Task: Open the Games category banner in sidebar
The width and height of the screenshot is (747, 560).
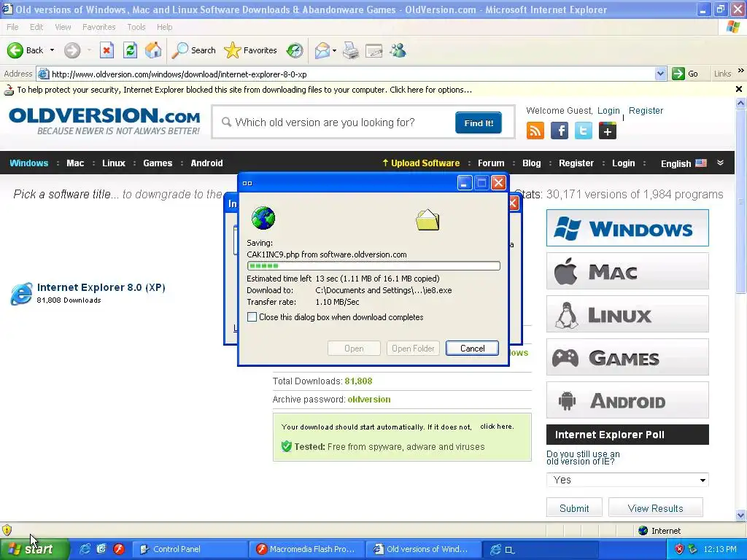Action: click(x=627, y=357)
